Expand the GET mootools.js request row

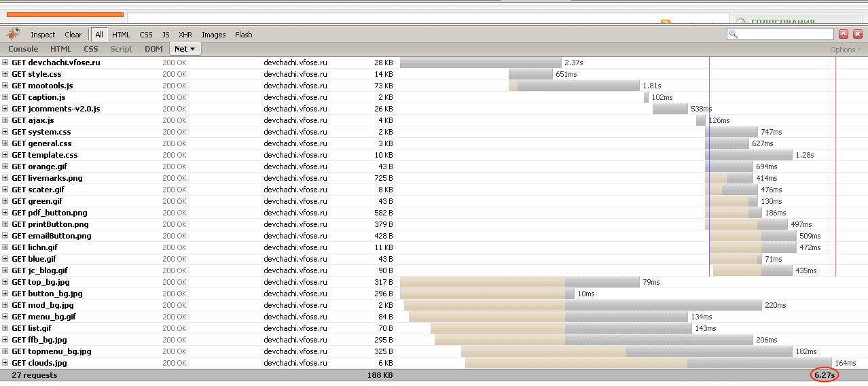[x=5, y=86]
